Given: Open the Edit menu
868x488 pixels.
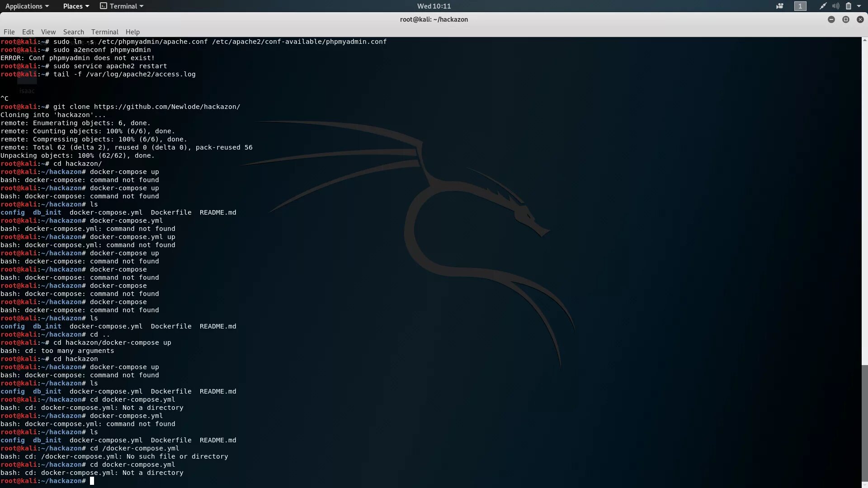Looking at the screenshot, I should [28, 32].
